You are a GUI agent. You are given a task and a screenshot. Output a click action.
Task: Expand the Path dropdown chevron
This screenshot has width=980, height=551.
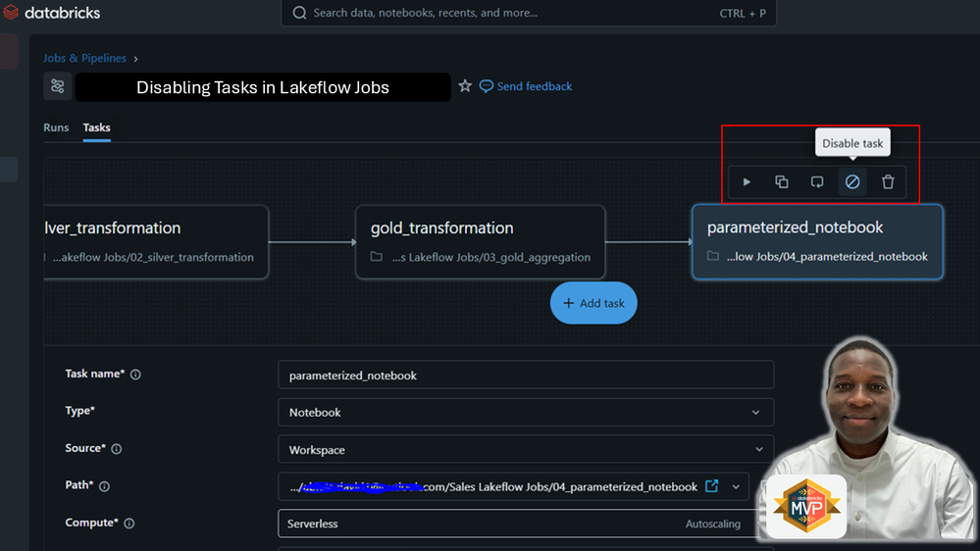[736, 486]
